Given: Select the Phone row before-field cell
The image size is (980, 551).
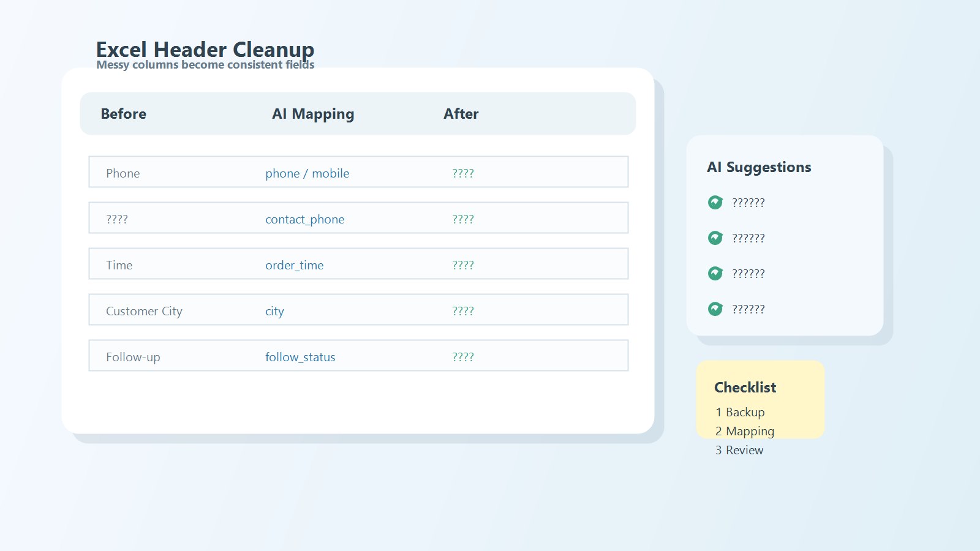Looking at the screenshot, I should click(123, 173).
